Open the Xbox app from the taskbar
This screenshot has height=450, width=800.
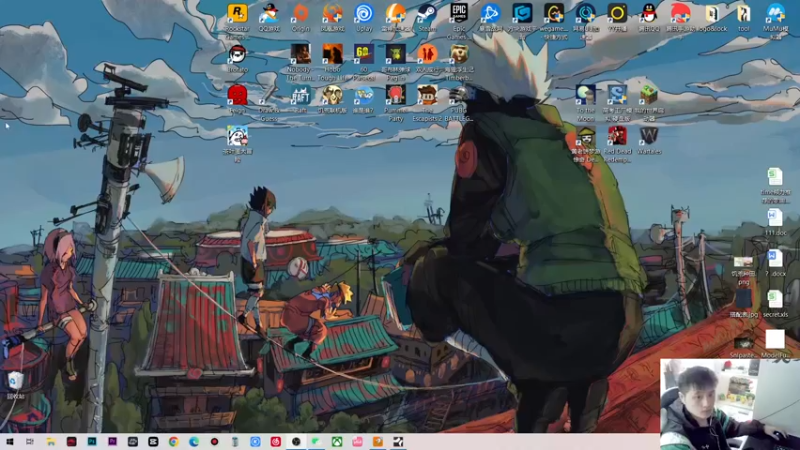(337, 442)
